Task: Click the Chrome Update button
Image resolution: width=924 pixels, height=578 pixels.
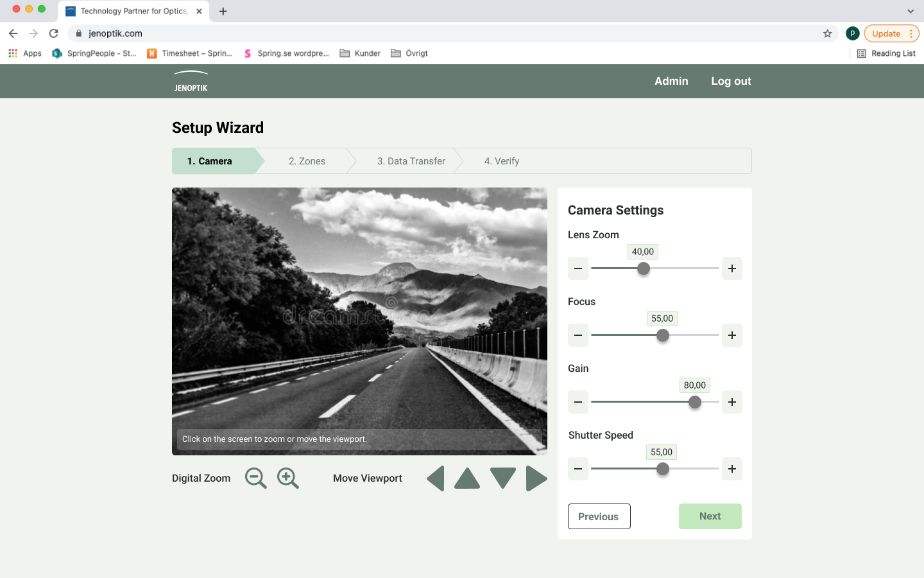Action: [891, 33]
